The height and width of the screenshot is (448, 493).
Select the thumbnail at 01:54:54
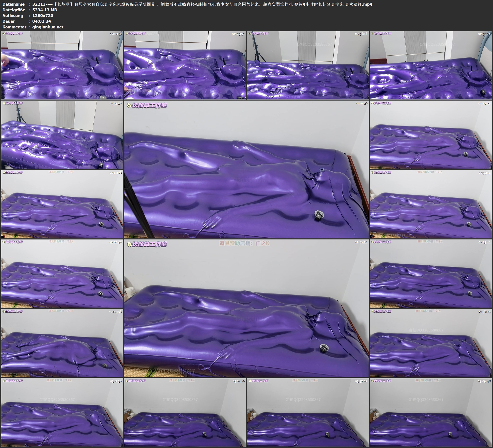point(431,204)
